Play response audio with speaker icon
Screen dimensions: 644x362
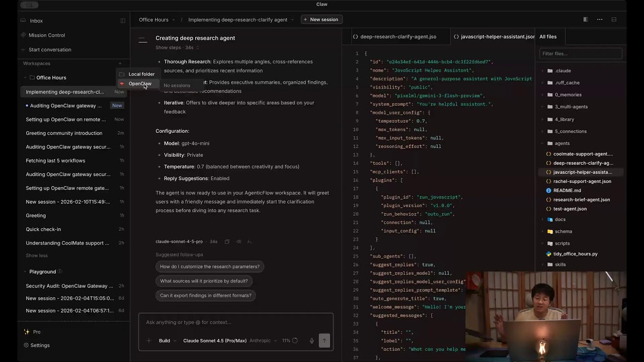pyautogui.click(x=238, y=242)
